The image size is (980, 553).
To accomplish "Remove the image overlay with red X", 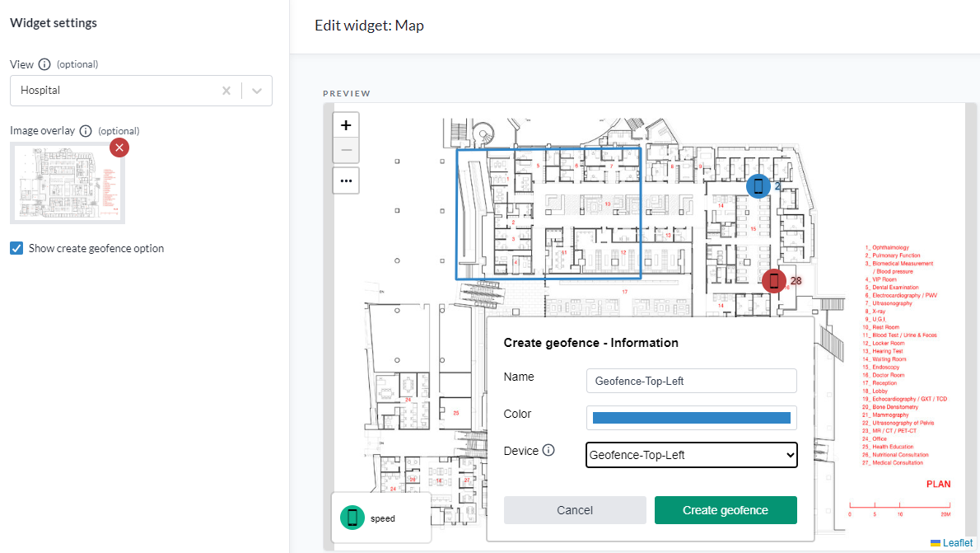I will click(x=119, y=148).
